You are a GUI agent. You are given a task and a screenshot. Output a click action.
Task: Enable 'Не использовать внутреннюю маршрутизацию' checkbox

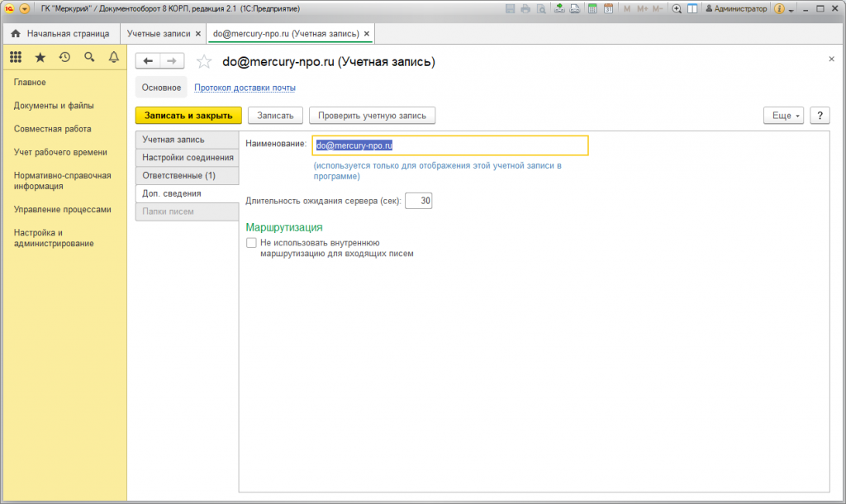point(251,243)
